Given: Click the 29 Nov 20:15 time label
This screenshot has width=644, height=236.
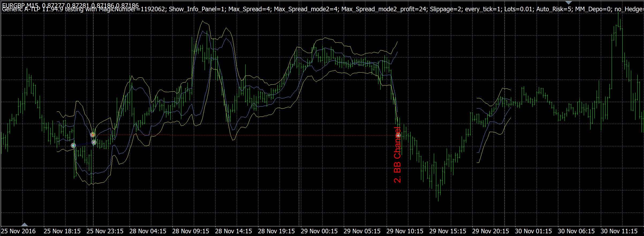Looking at the screenshot, I should [490, 231].
